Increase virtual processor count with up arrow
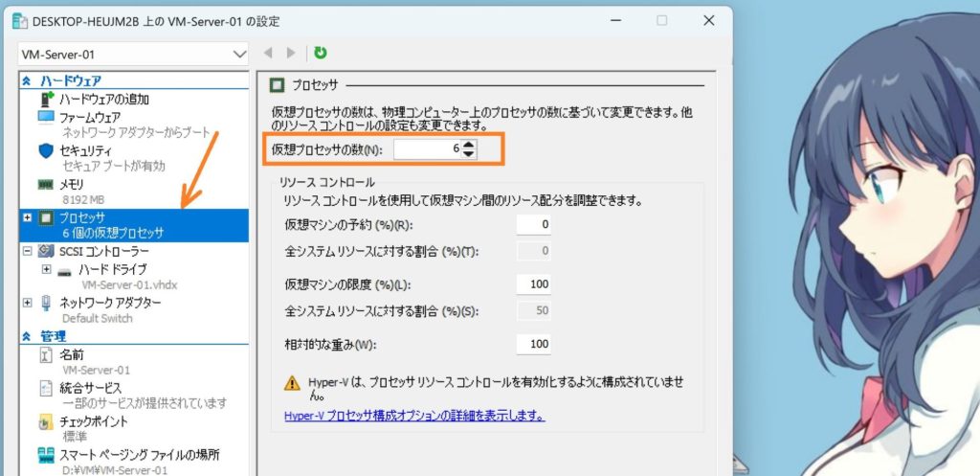Image resolution: width=980 pixels, height=476 pixels. click(468, 145)
